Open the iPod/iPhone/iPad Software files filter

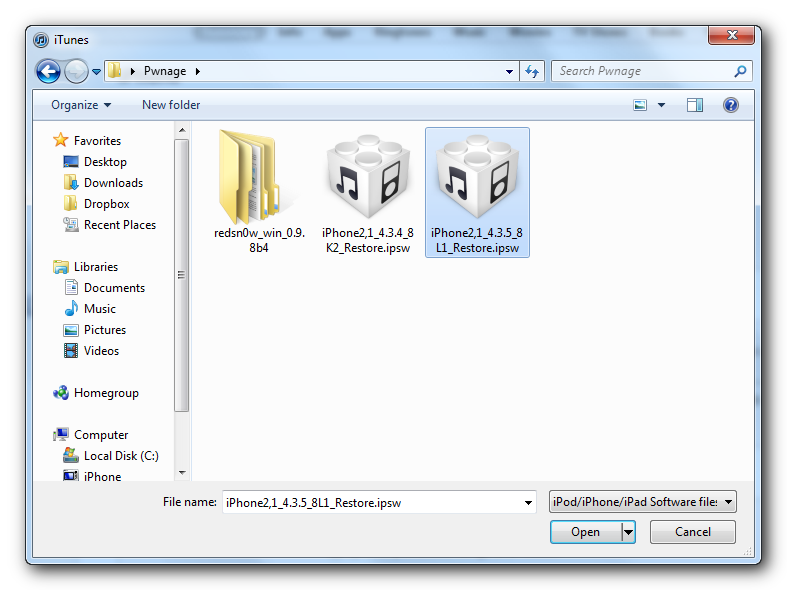[x=642, y=502]
